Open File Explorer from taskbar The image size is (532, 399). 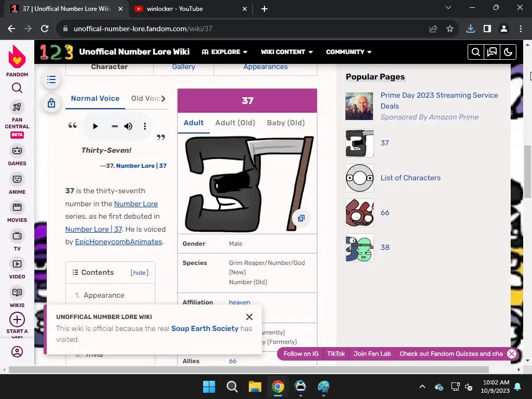(255, 387)
